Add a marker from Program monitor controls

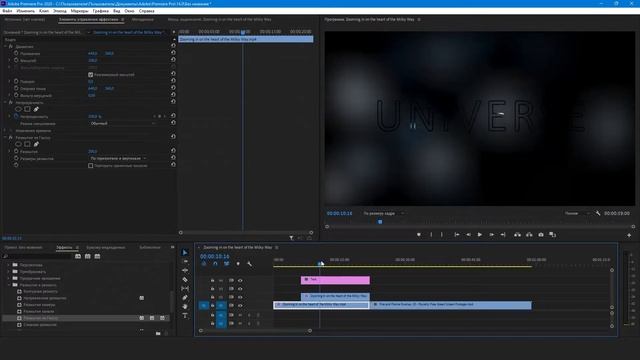point(419,235)
